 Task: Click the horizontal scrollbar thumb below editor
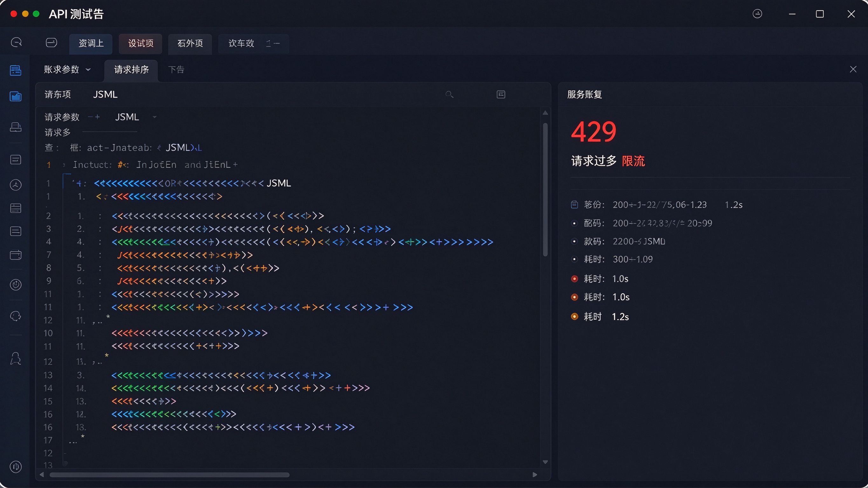[x=169, y=475]
